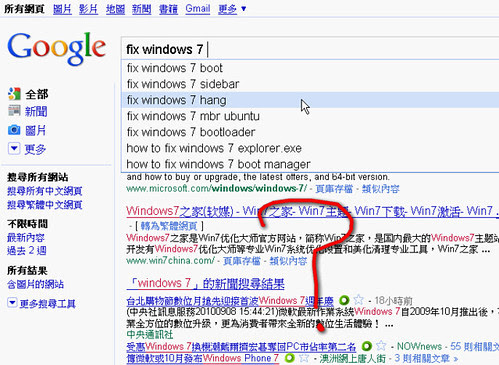
Task: Click 轉為繁體網頁 link
Action: 169,226
